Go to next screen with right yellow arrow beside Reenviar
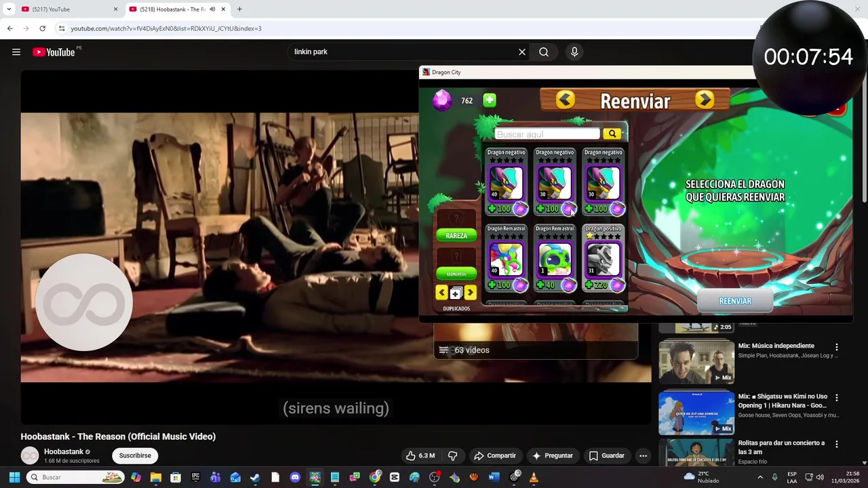This screenshot has width=868, height=488. (705, 100)
